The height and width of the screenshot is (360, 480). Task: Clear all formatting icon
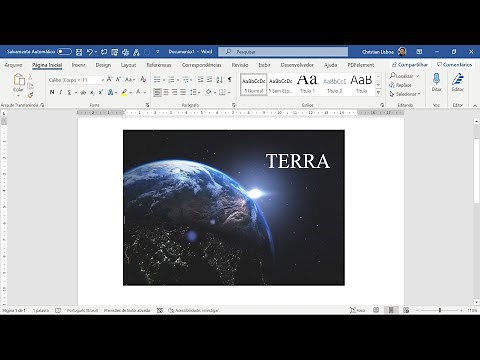[x=143, y=79]
